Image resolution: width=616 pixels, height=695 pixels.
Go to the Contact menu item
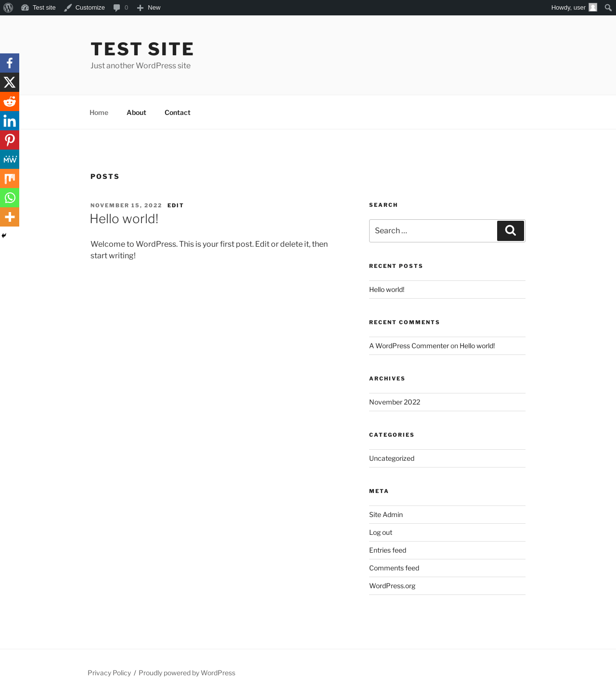click(x=178, y=113)
